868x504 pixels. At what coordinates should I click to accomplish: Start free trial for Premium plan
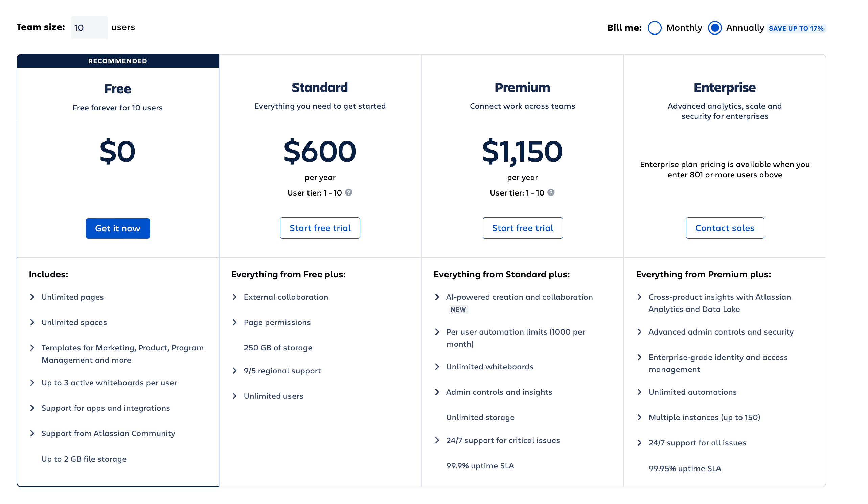coord(523,228)
